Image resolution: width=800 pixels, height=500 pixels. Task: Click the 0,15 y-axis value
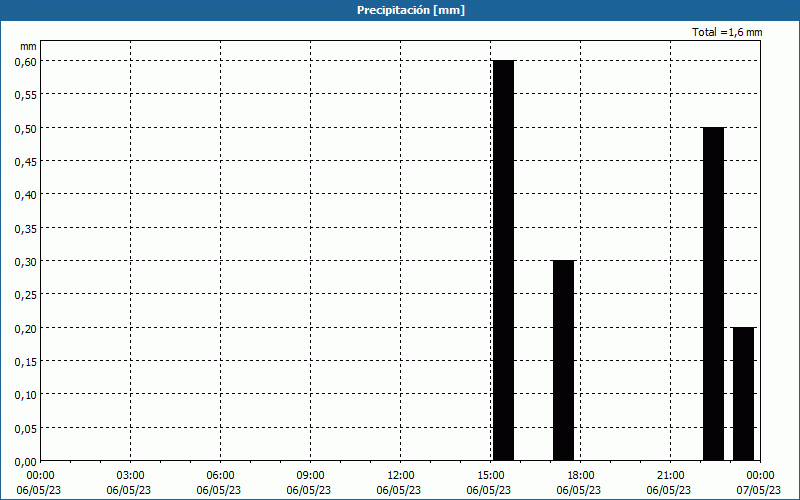26,361
